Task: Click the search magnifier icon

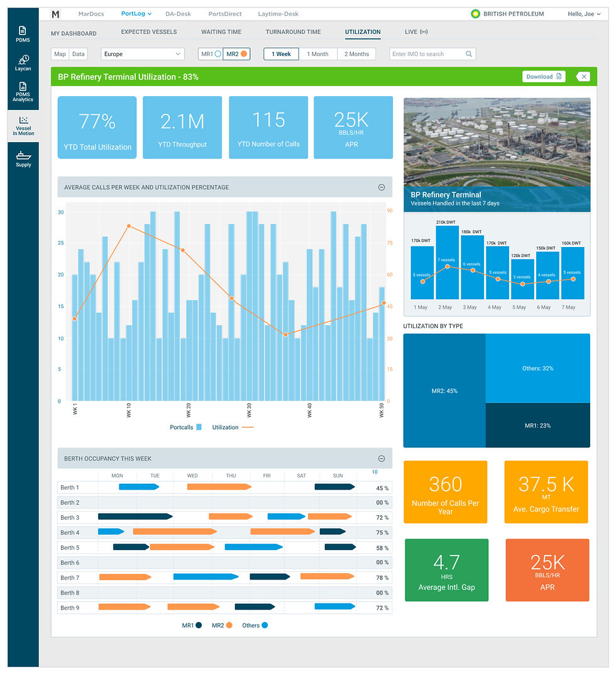Action: pos(469,54)
